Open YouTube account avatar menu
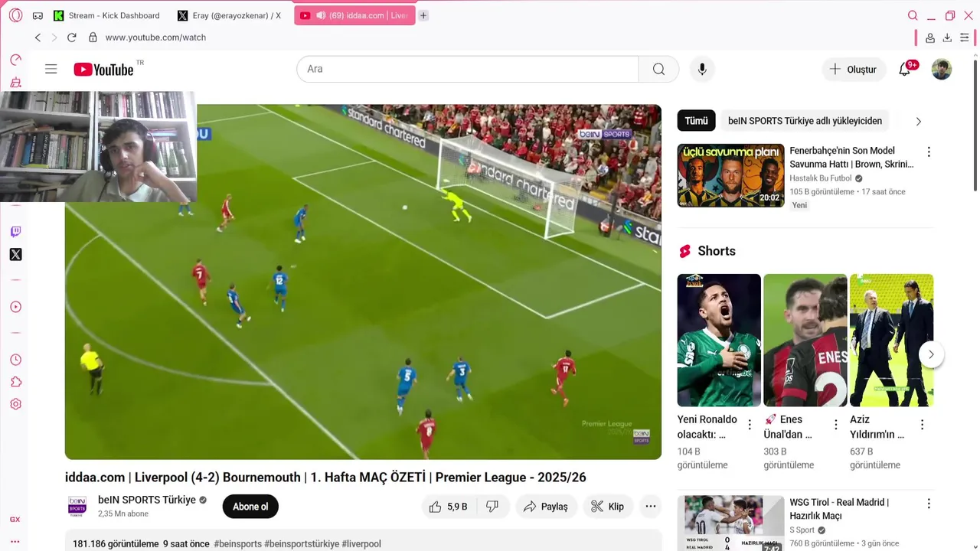The height and width of the screenshot is (551, 980). tap(942, 69)
